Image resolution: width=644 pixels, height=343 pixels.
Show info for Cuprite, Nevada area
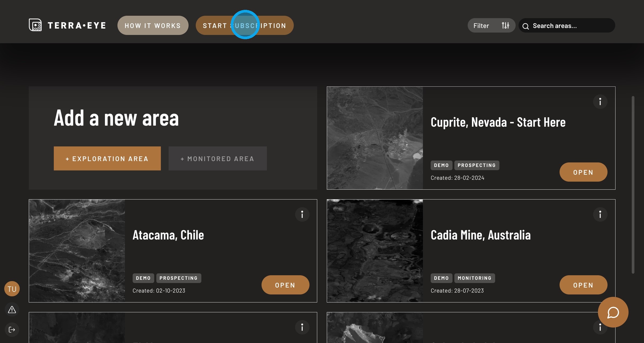(x=600, y=102)
